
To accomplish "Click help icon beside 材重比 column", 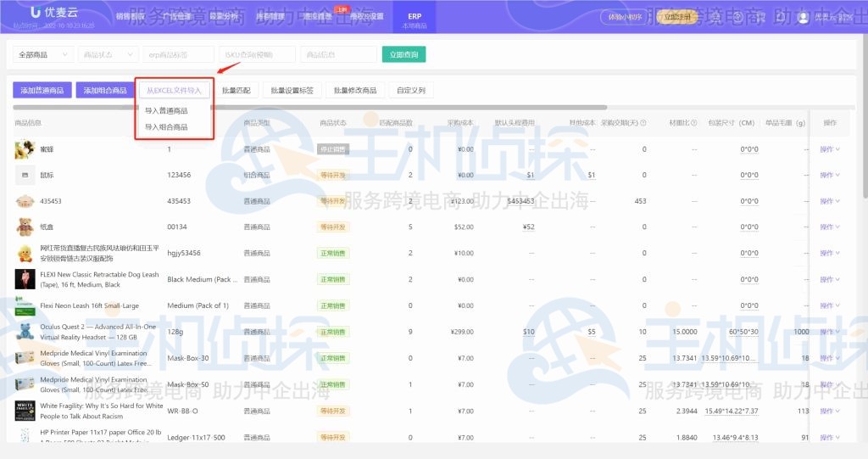I will click(693, 123).
